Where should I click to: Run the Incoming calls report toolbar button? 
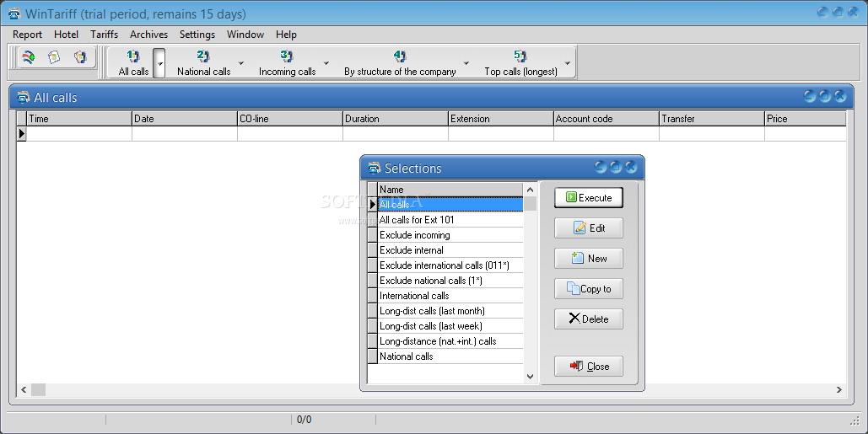coord(287,62)
